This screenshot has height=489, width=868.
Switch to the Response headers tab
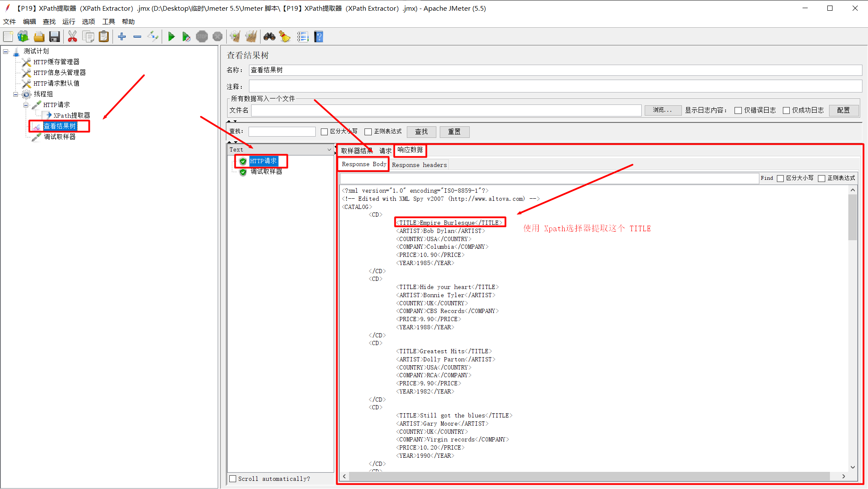[419, 164]
